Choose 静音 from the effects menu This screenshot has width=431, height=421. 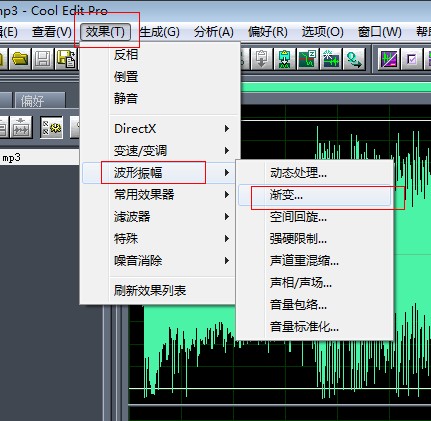point(159,99)
